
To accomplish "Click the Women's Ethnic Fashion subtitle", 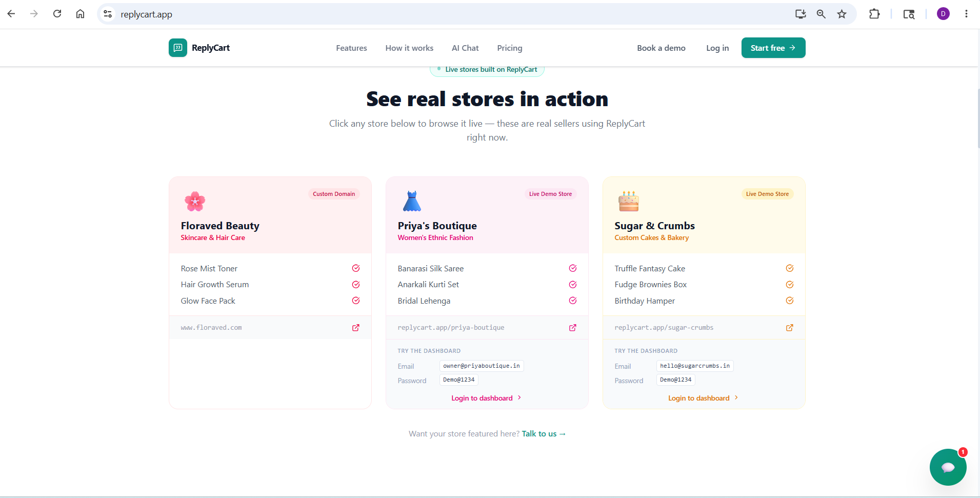I will pos(435,237).
